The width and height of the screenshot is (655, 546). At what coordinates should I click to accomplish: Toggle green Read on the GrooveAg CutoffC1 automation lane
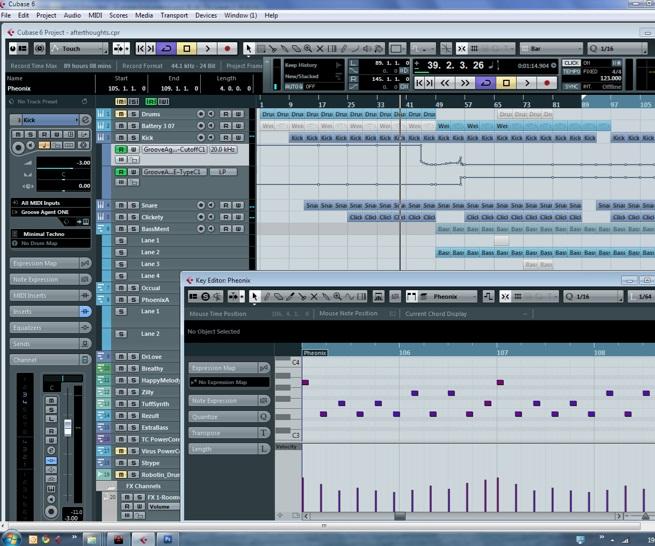click(x=121, y=149)
